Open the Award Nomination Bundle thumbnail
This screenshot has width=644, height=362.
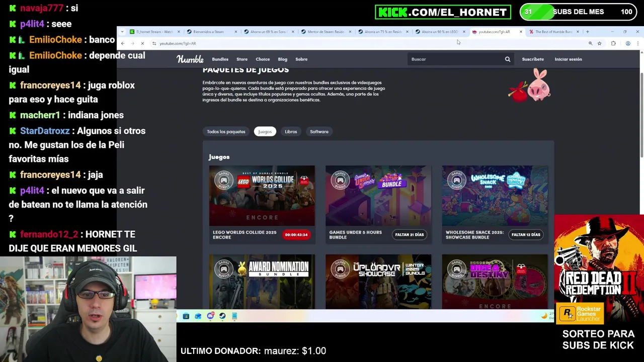pos(262,282)
